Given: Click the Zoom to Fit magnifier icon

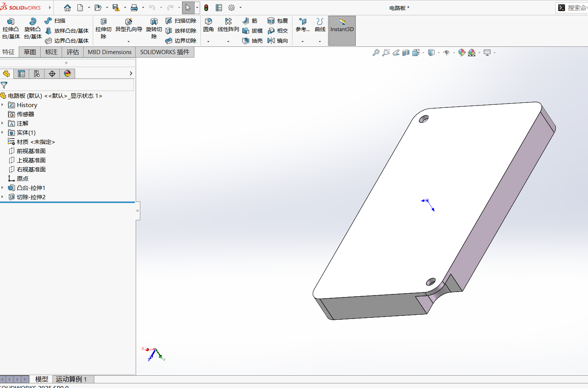Looking at the screenshot, I should 376,53.
